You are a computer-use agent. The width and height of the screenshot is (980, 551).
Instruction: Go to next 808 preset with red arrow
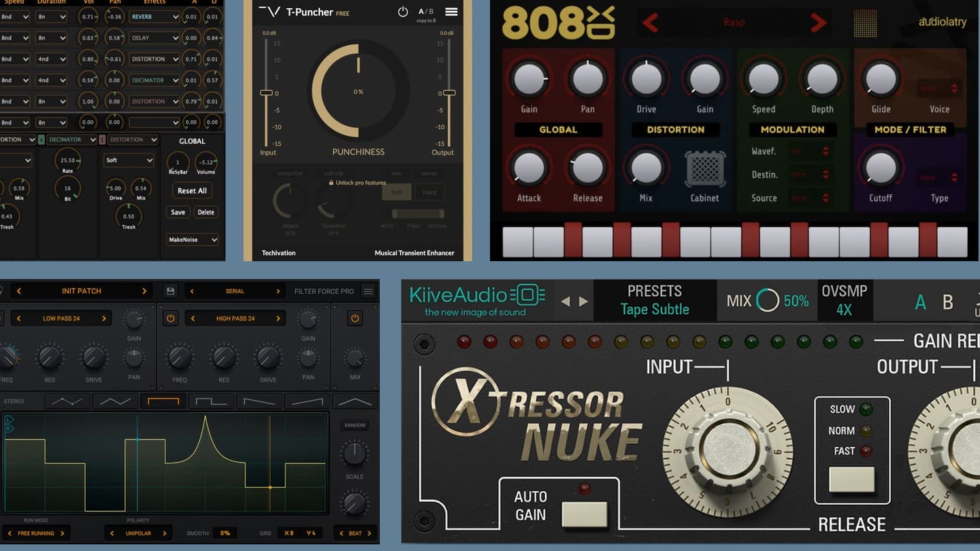(818, 23)
